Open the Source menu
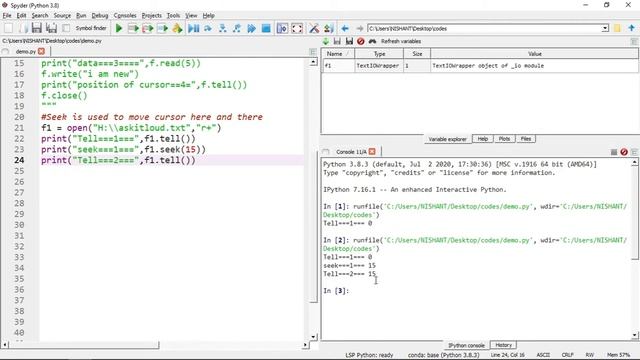 click(x=62, y=16)
